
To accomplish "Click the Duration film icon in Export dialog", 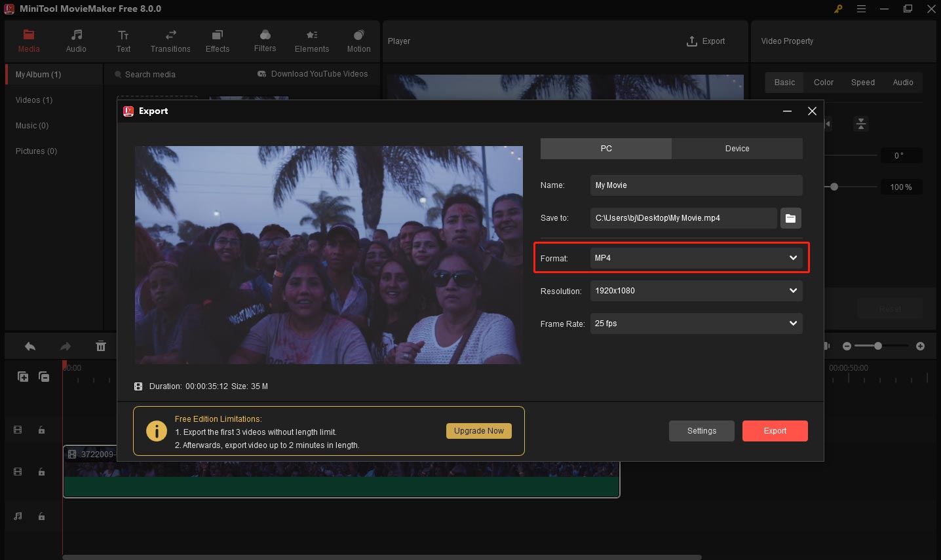I will point(138,386).
